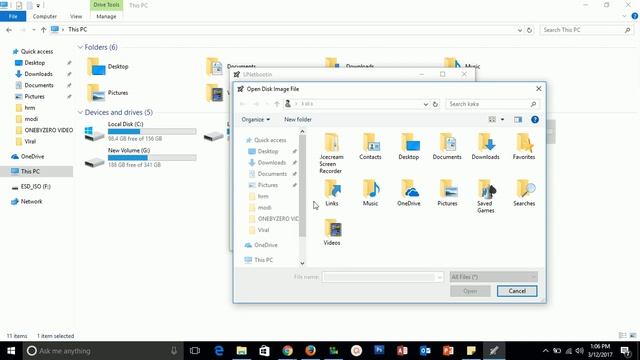Launch Microsoft Edge from taskbar
The image size is (640, 360).
(219, 351)
